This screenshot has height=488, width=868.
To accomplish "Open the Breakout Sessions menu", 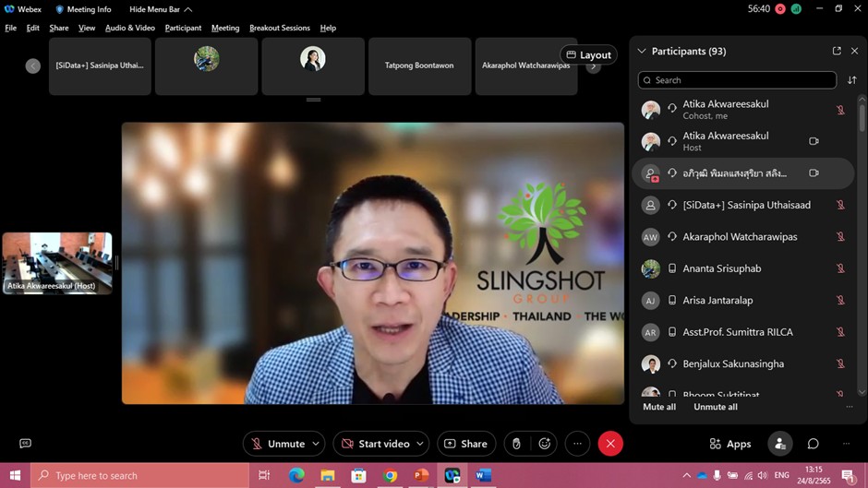I will (281, 28).
